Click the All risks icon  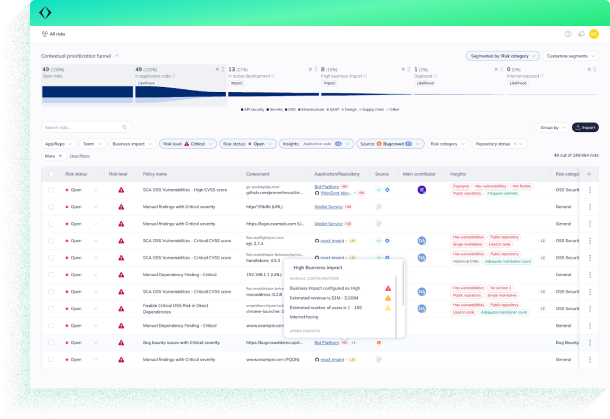pos(45,34)
